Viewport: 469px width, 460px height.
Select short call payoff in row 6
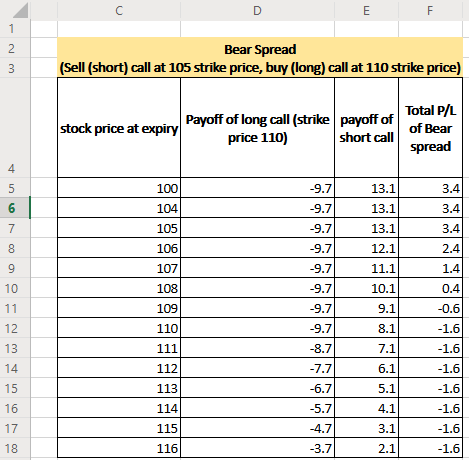(x=366, y=208)
